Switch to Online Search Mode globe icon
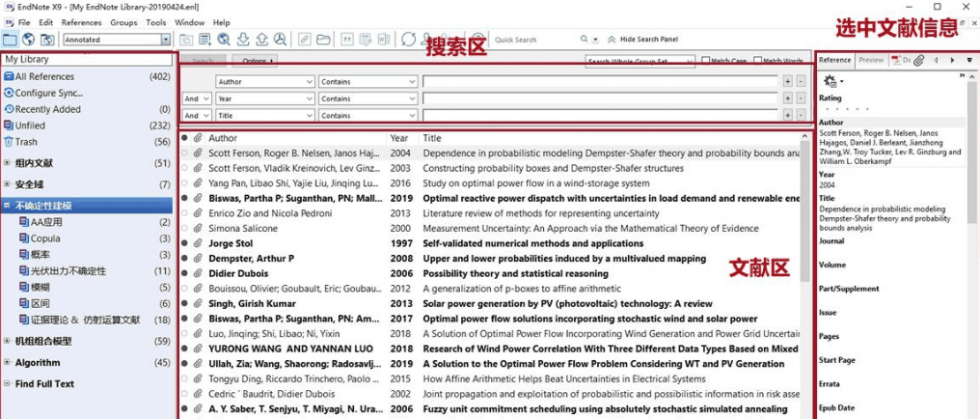The width and height of the screenshot is (980, 419). [28, 40]
